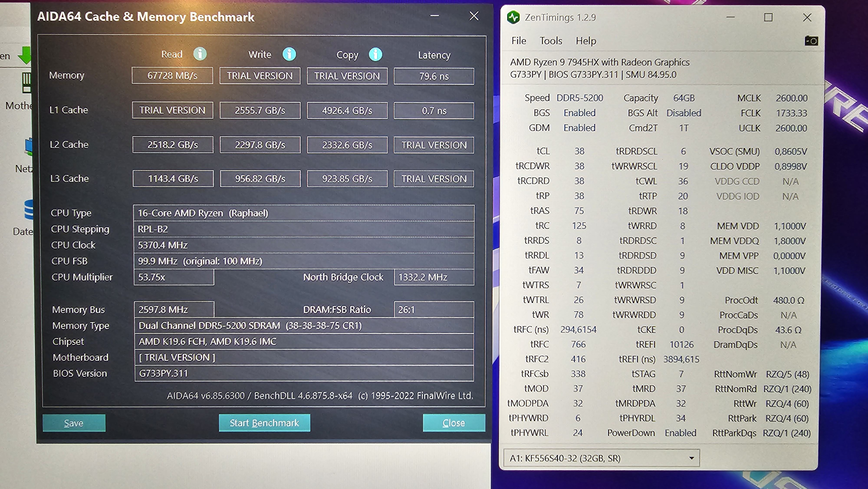Click the L1 Cache Copy value 4926.4 GB/s

347,111
